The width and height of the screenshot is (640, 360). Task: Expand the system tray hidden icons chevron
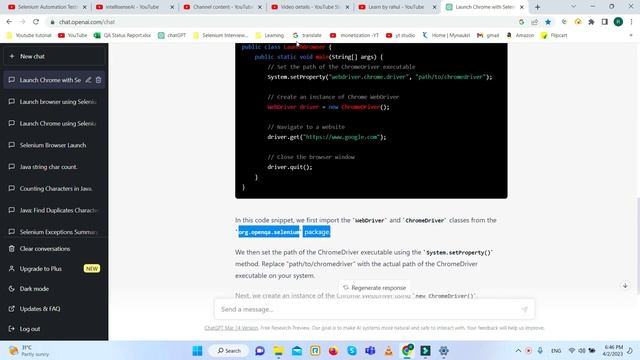pyautogui.click(x=518, y=351)
